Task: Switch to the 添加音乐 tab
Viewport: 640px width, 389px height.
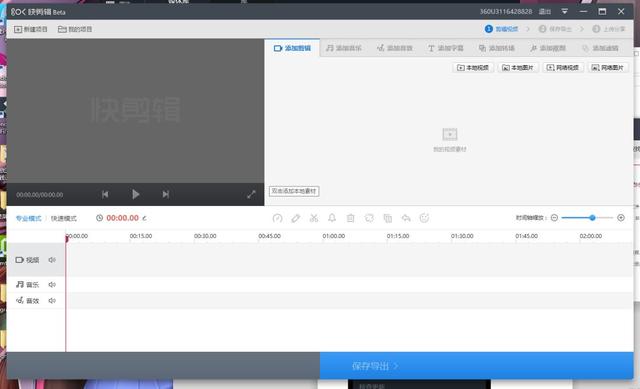Action: click(344, 48)
